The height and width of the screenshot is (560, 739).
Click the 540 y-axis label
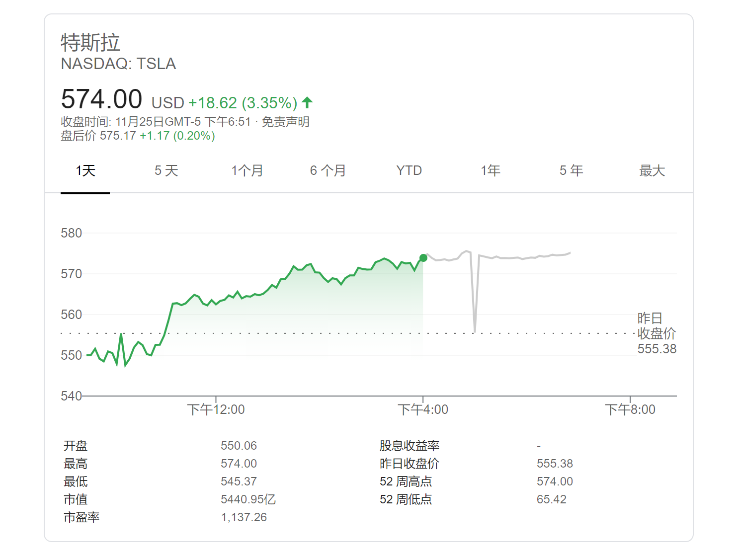[71, 396]
